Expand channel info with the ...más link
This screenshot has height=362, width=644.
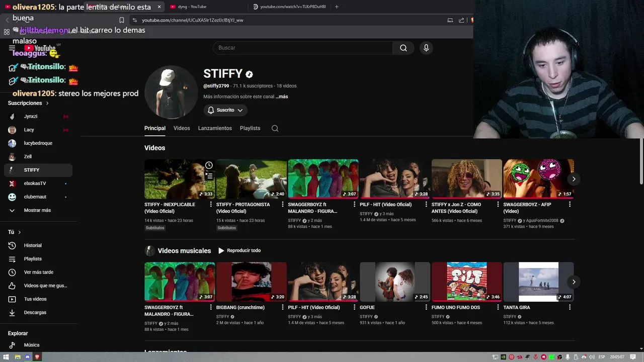point(282,97)
